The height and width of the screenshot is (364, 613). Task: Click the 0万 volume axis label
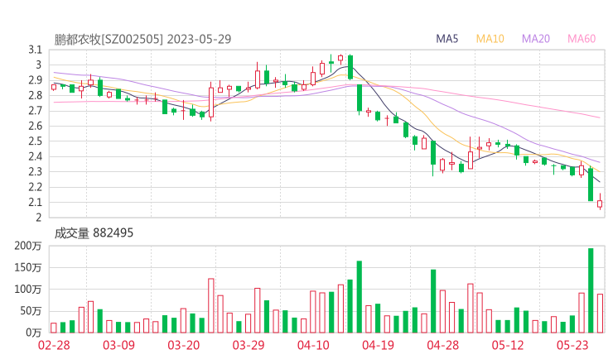(33, 333)
